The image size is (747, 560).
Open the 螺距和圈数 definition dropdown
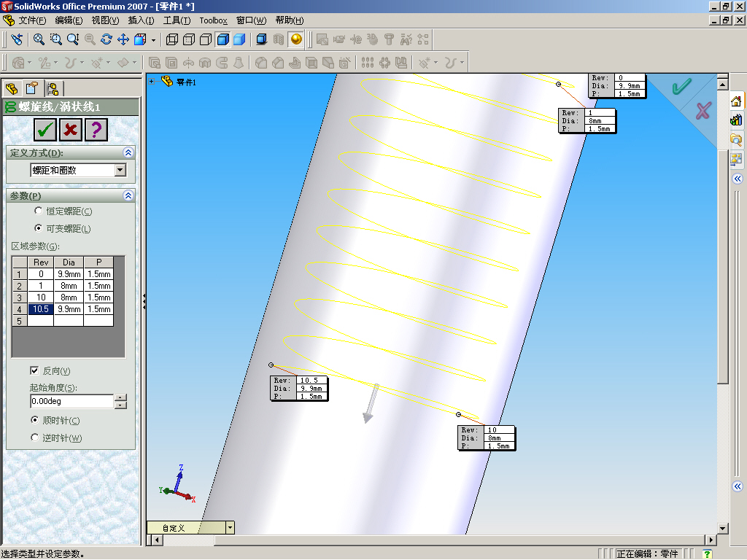[120, 170]
